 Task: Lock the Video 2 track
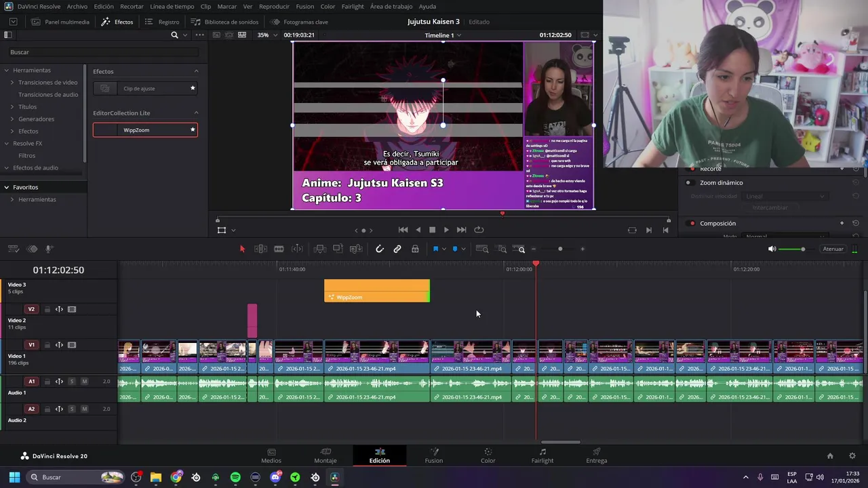pyautogui.click(x=47, y=309)
